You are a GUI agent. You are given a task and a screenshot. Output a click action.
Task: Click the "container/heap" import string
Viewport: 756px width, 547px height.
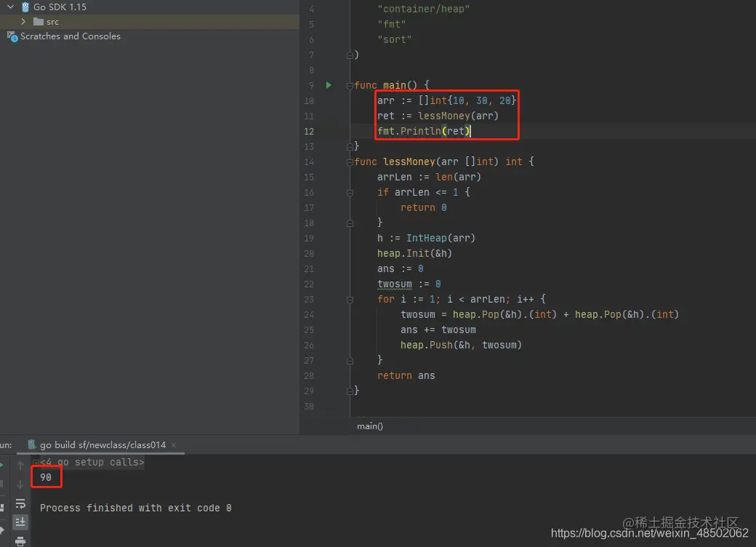423,9
